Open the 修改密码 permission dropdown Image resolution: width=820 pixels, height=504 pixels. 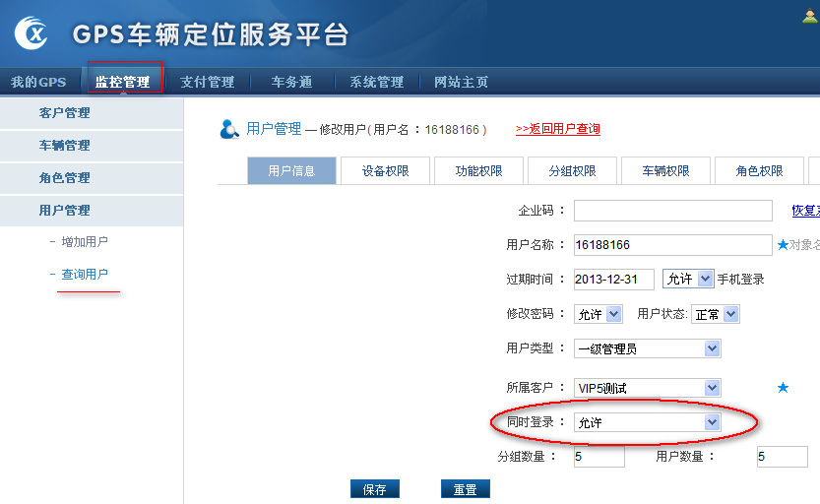tap(599, 314)
